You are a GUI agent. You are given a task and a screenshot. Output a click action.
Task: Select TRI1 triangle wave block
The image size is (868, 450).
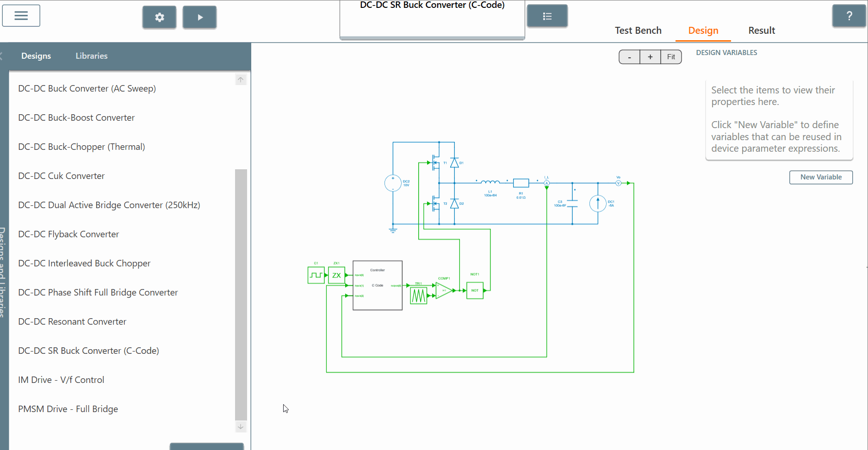419,296
